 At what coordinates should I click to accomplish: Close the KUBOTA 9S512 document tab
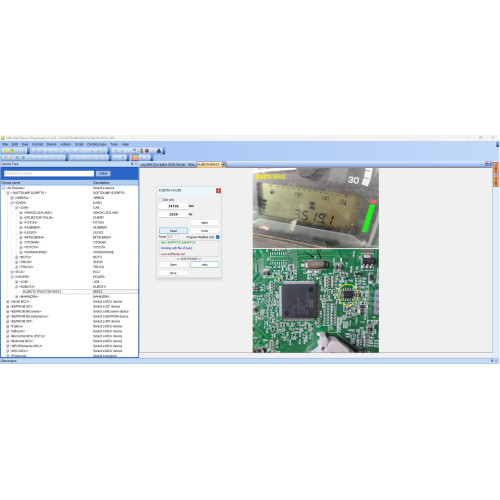pyautogui.click(x=224, y=164)
